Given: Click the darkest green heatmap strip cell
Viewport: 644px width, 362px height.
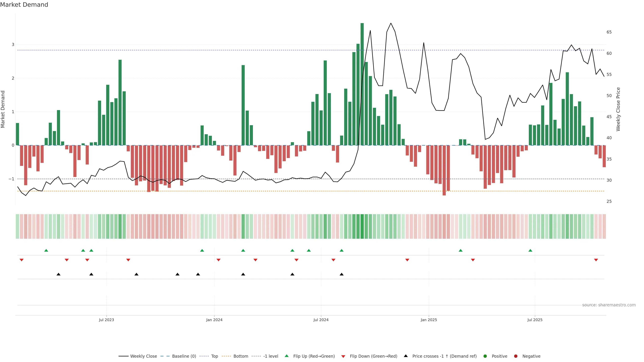Looking at the screenshot, I should click(362, 226).
